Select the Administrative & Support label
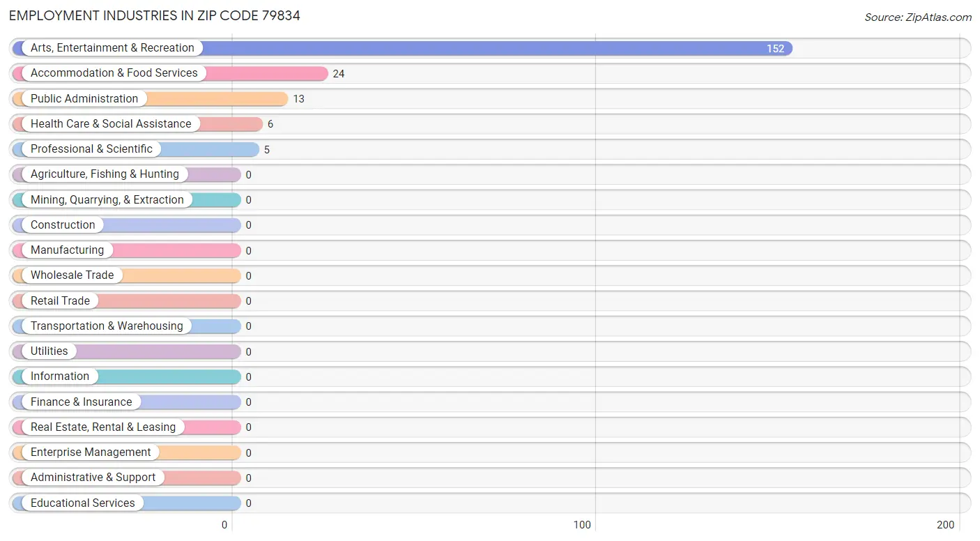The height and width of the screenshot is (541, 980). pyautogui.click(x=93, y=478)
